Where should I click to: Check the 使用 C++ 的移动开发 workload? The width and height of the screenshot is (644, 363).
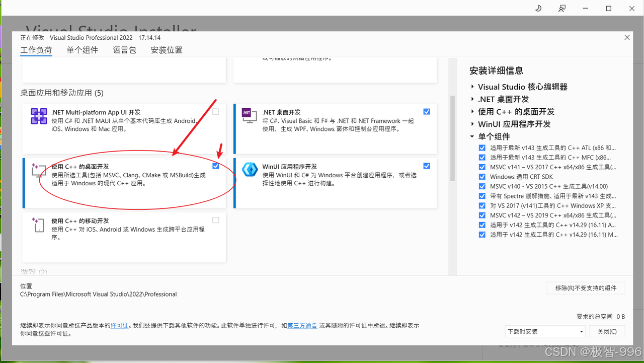point(216,221)
